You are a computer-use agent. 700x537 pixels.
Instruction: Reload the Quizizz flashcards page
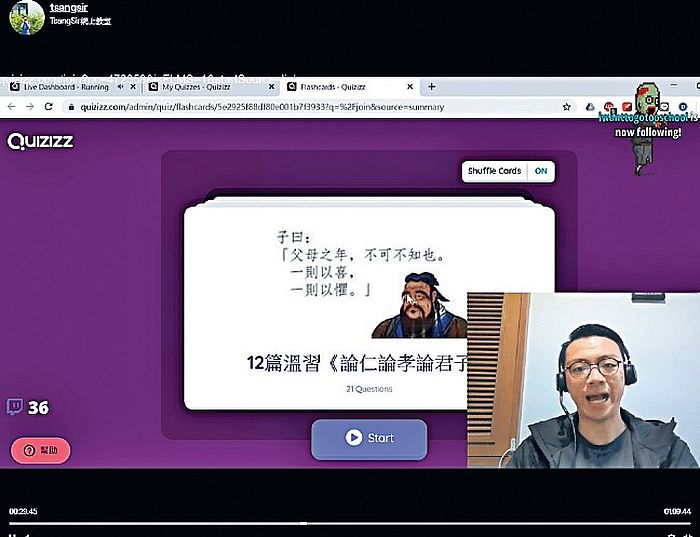(x=49, y=107)
